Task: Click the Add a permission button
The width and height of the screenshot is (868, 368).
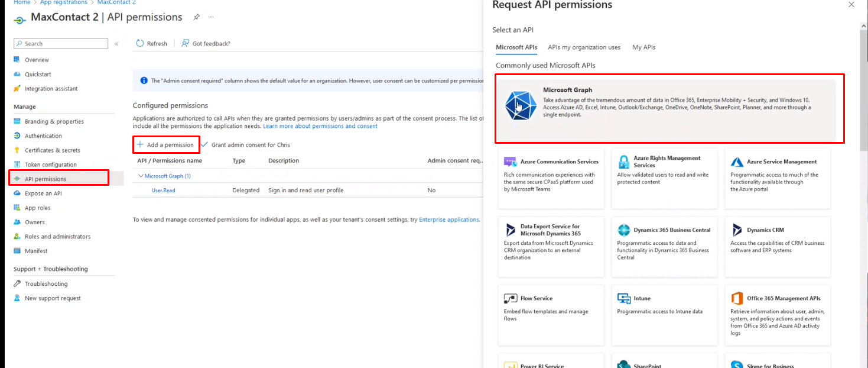Action: pos(166,144)
